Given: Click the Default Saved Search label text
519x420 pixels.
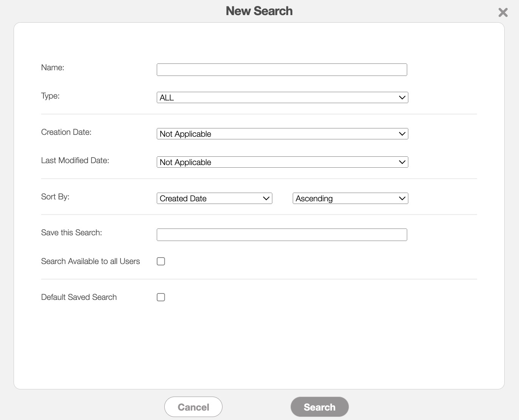Looking at the screenshot, I should pos(79,297).
